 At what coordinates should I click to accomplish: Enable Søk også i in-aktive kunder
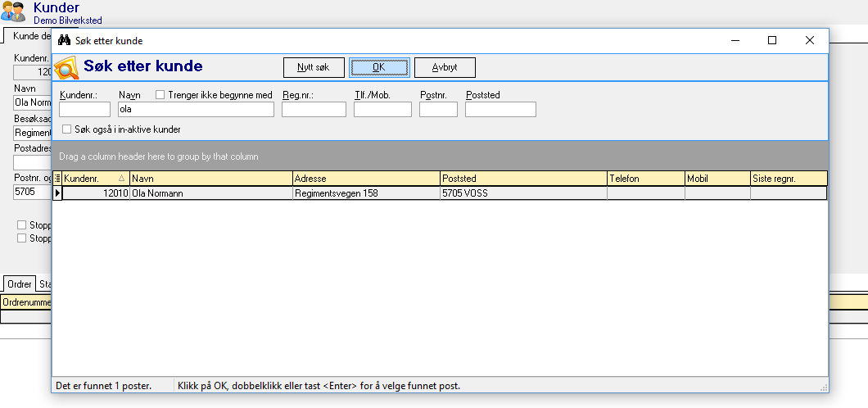point(67,129)
